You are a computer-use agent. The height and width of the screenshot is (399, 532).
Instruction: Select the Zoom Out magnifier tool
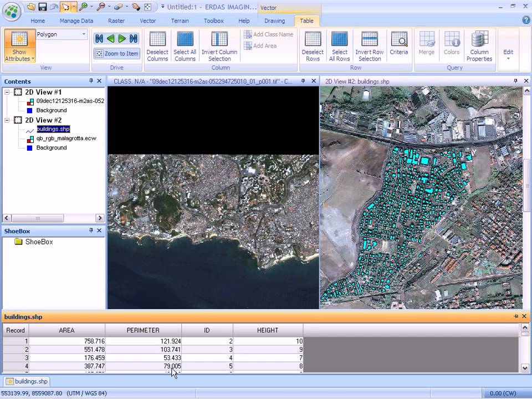(x=101, y=7)
